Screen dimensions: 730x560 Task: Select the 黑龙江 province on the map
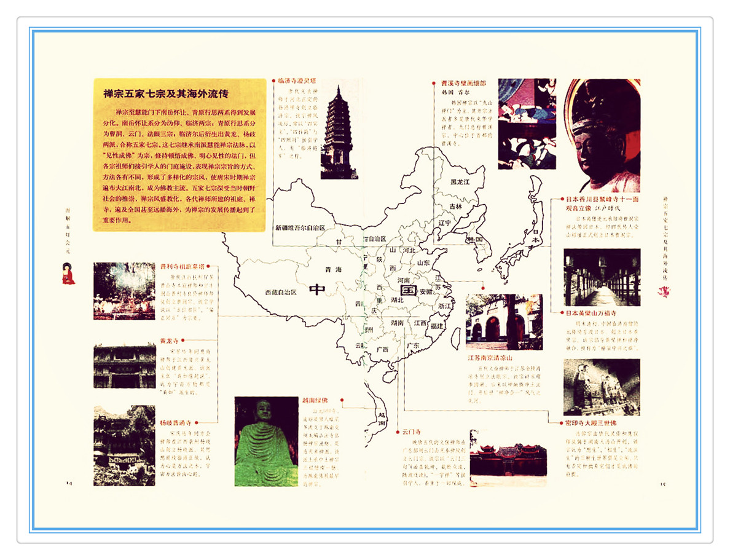[460, 182]
